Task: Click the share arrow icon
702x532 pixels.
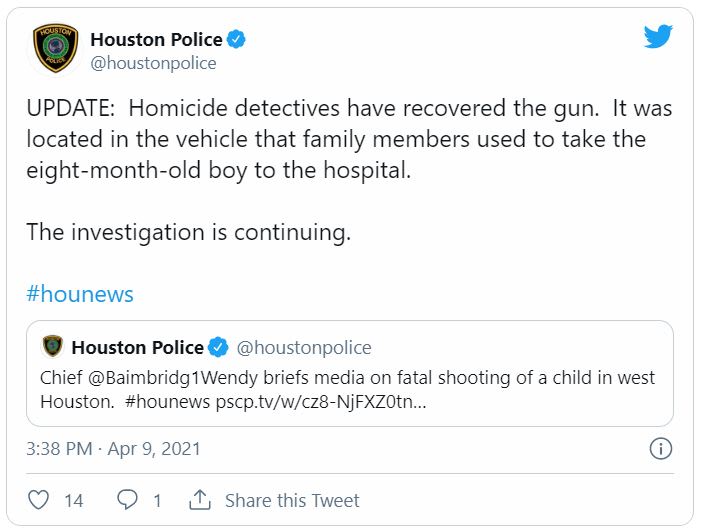Action: click(x=200, y=500)
